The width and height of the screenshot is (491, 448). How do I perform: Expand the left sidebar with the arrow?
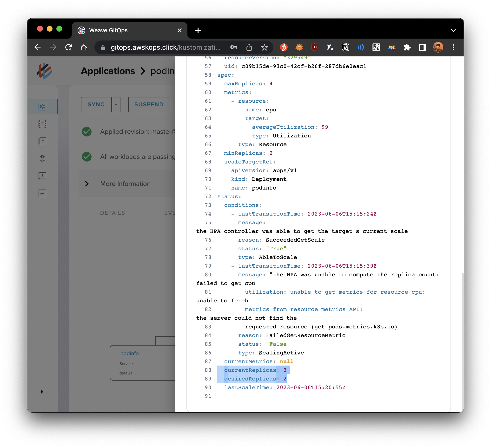[x=42, y=391]
